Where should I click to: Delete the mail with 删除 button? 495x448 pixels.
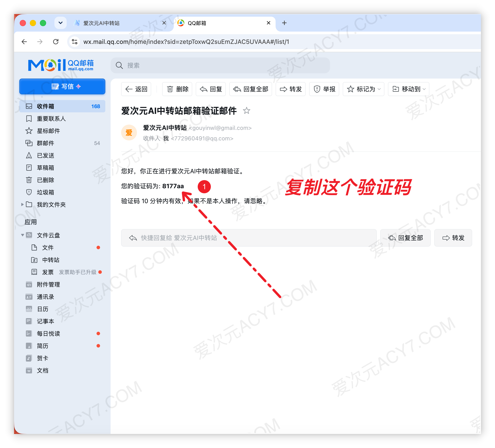pos(177,89)
